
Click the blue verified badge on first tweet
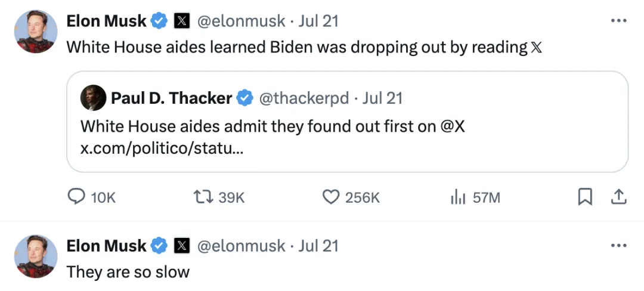[x=159, y=21]
